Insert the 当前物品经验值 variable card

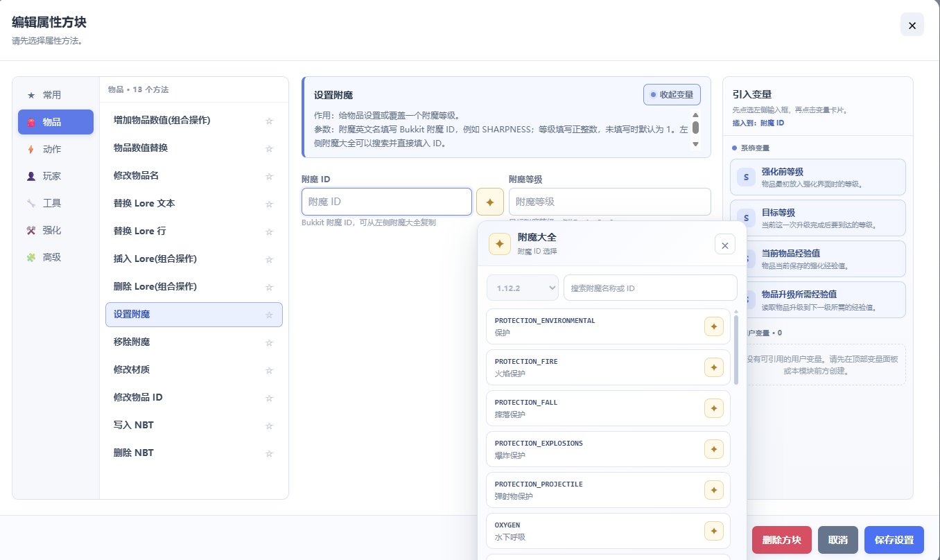[x=825, y=259]
